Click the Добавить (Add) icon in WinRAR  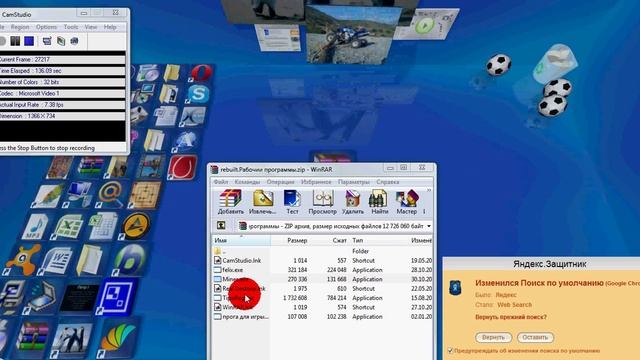(x=231, y=202)
